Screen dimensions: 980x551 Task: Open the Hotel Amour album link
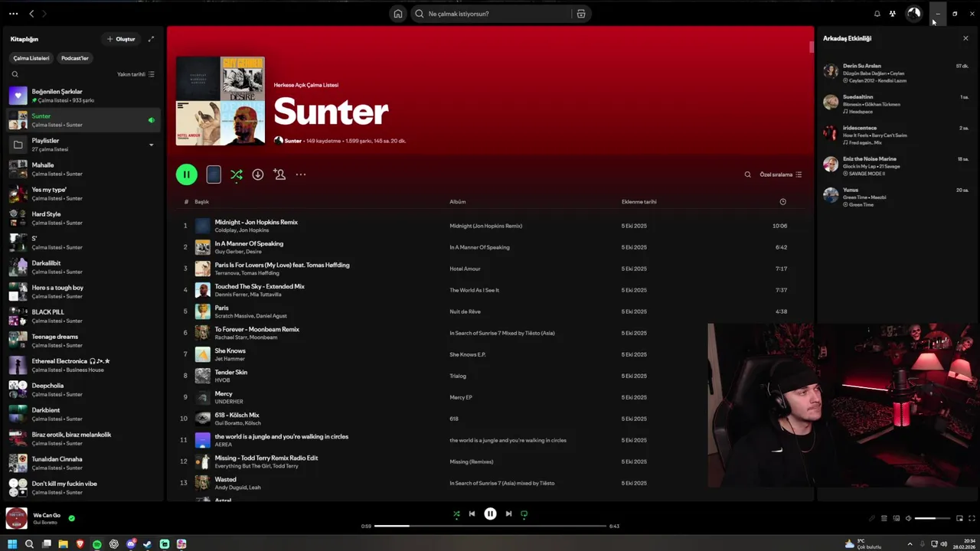point(465,269)
